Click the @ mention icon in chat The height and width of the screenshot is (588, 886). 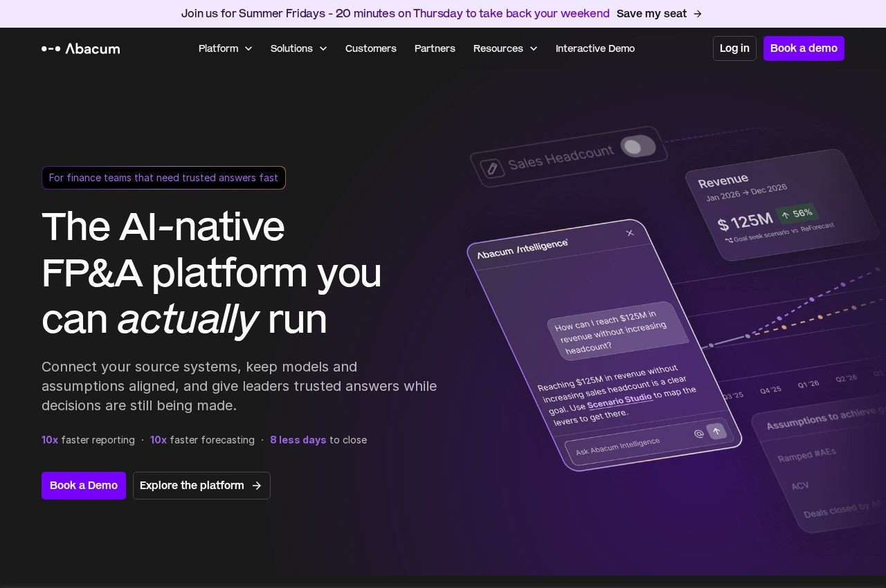[699, 434]
